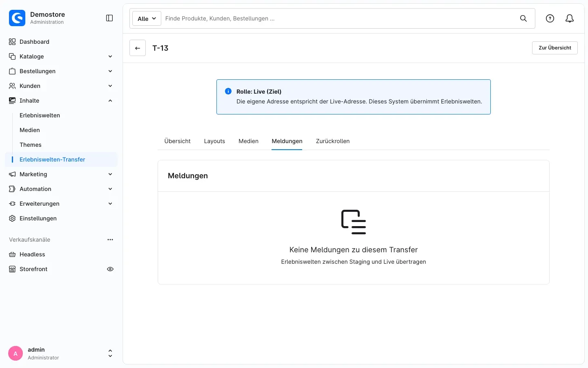Viewport: 588px width, 368px height.
Task: Click the Bestellungen bag icon
Action: point(12,71)
